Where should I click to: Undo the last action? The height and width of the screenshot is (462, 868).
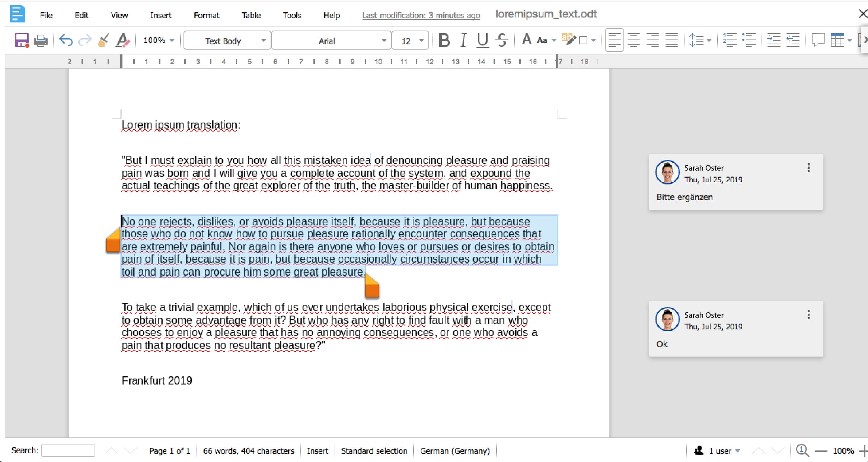(x=66, y=40)
